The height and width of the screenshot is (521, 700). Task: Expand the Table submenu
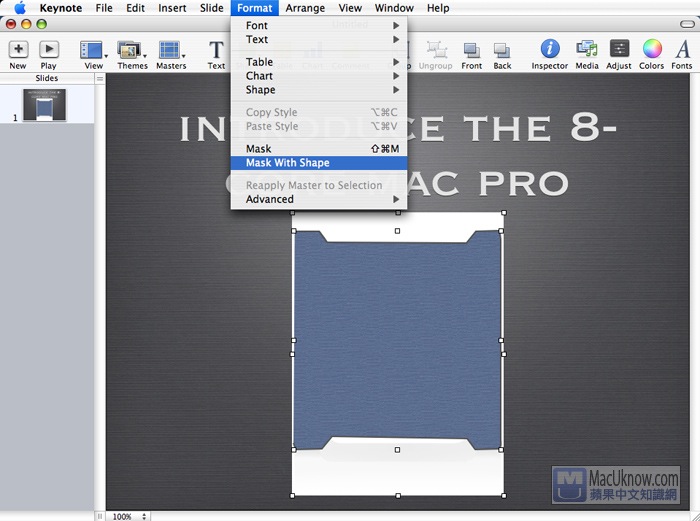point(319,62)
